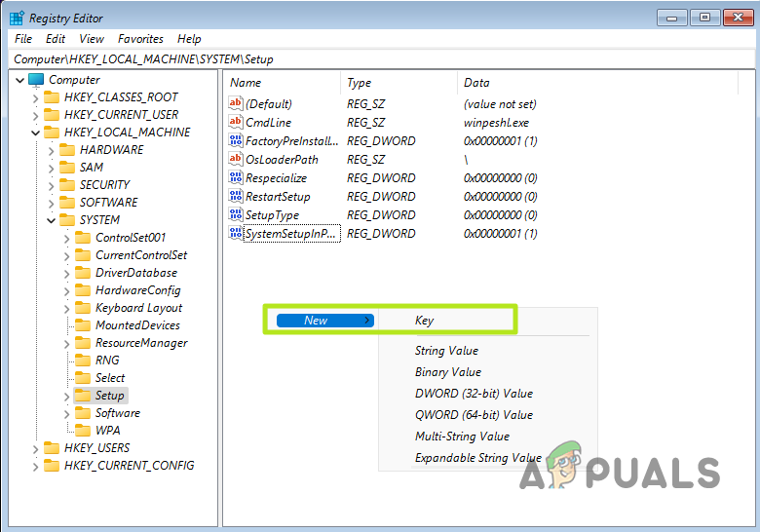Open the New submenu in context menu
This screenshot has height=532, width=760.
[325, 321]
